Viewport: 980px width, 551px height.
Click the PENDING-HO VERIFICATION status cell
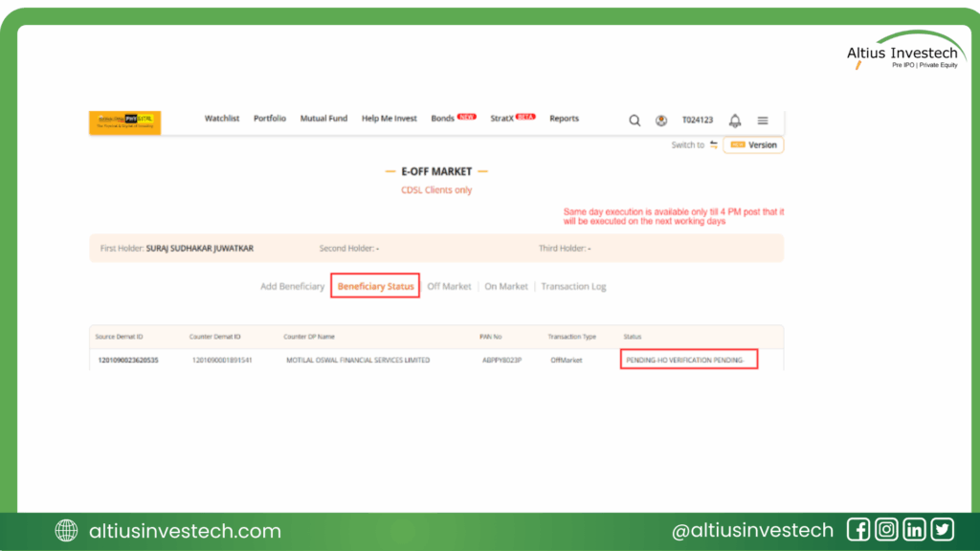pyautogui.click(x=688, y=360)
